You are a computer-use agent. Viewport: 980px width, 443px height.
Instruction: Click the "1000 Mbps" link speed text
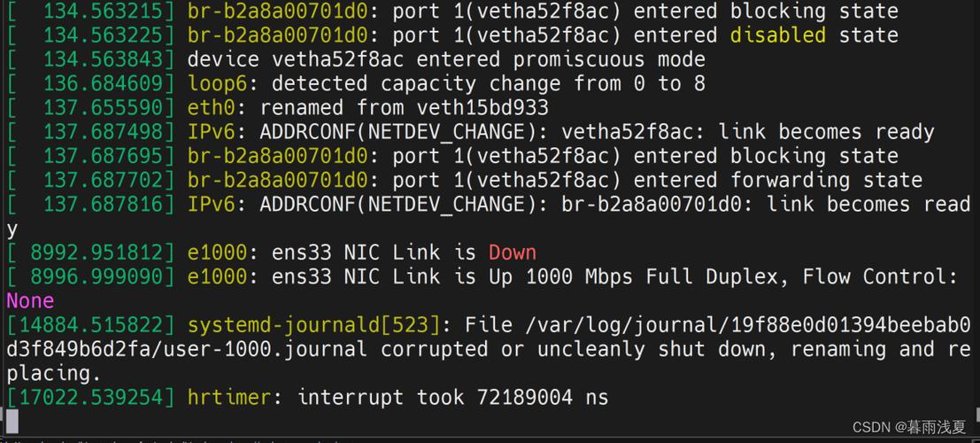click(579, 276)
